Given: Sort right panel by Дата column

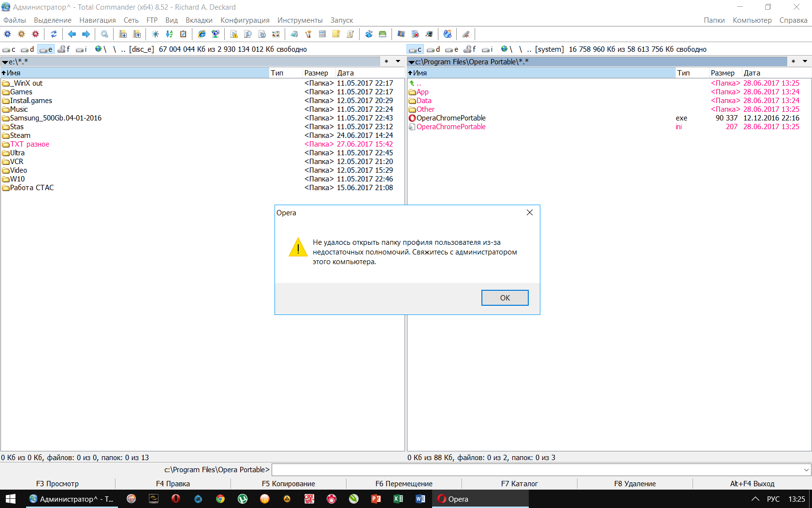Looking at the screenshot, I should 776,73.
